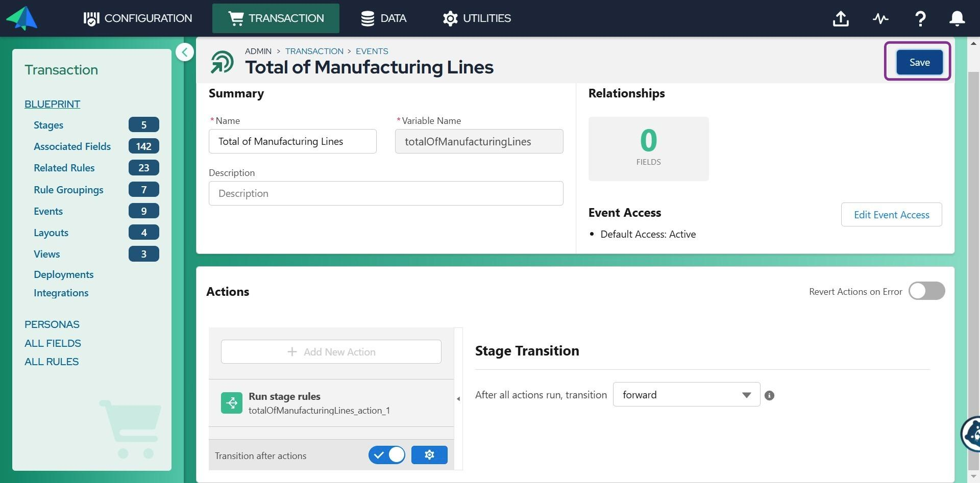Image resolution: width=980 pixels, height=483 pixels.
Task: Open the activity pulse monitor icon
Action: click(880, 19)
